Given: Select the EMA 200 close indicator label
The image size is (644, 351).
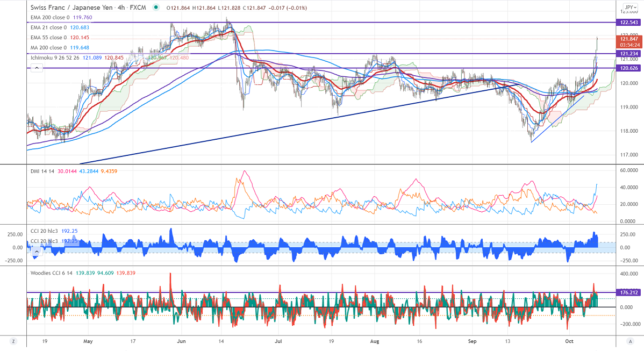Looking at the screenshot, I should (49, 18).
